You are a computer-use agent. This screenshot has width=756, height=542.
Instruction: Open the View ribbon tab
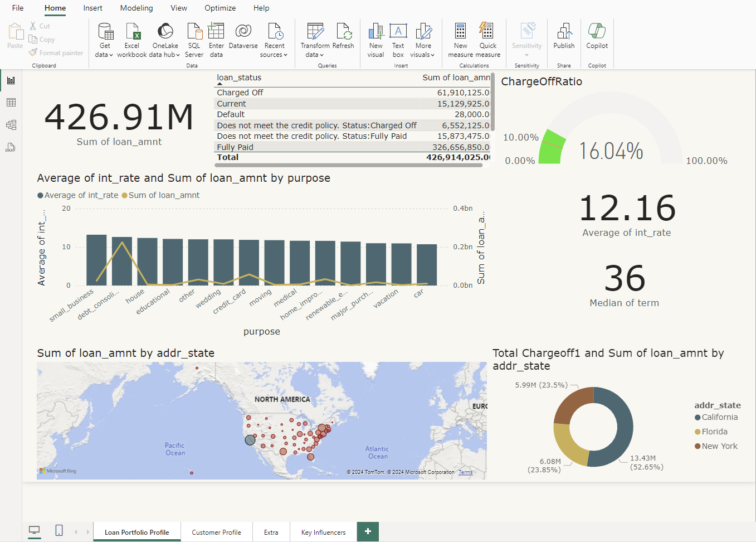179,8
